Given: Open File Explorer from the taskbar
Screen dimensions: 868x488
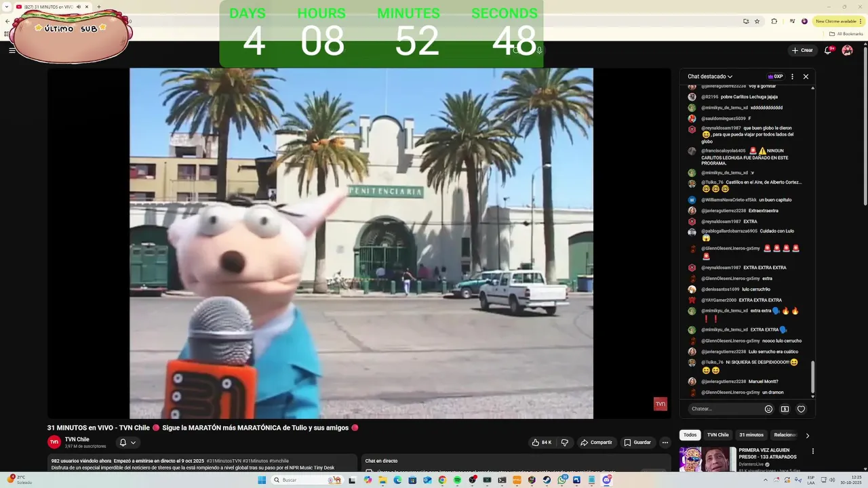Looking at the screenshot, I should 382,480.
